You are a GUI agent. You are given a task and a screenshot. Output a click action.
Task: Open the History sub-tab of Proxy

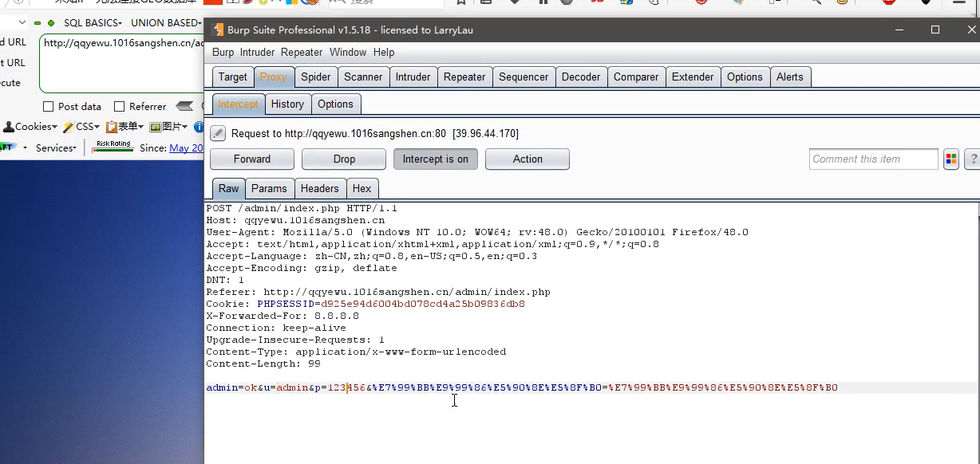287,104
